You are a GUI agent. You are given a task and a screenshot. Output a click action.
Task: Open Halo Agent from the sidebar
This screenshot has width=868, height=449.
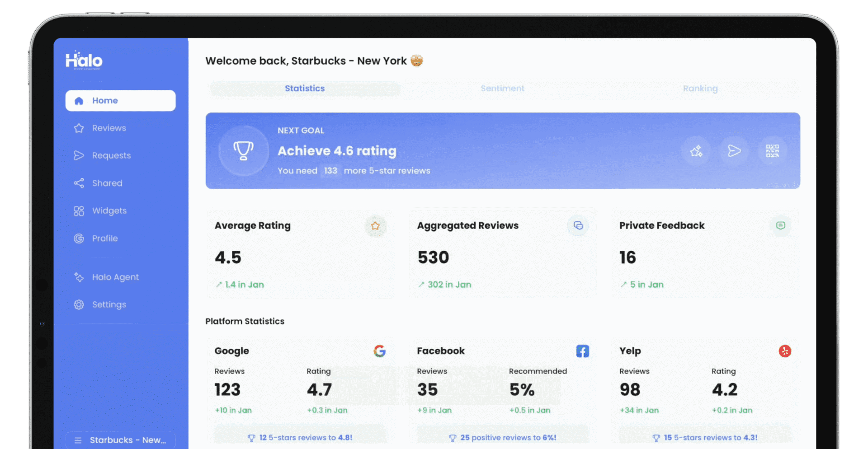click(x=115, y=277)
